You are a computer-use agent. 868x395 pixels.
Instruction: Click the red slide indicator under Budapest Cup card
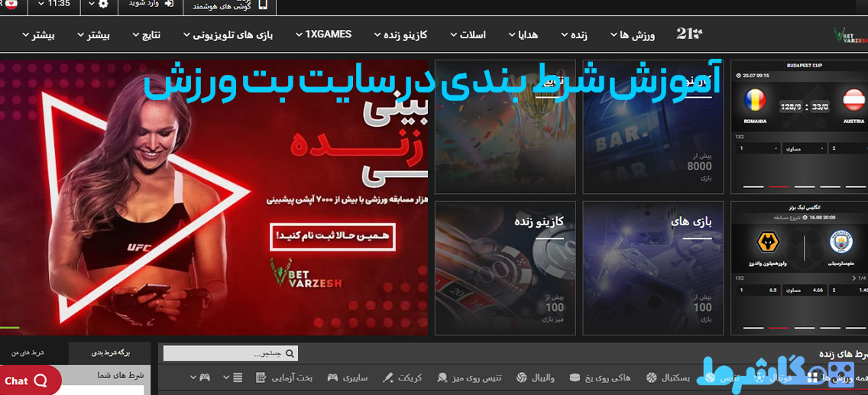[x=779, y=186]
